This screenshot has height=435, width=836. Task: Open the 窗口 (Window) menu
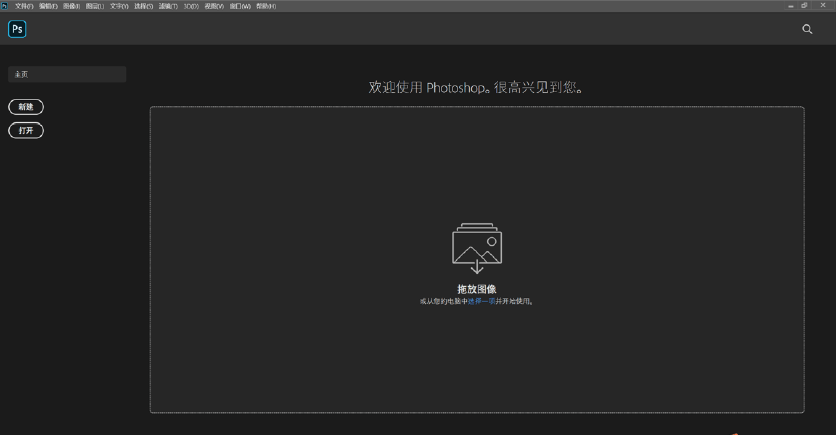240,6
